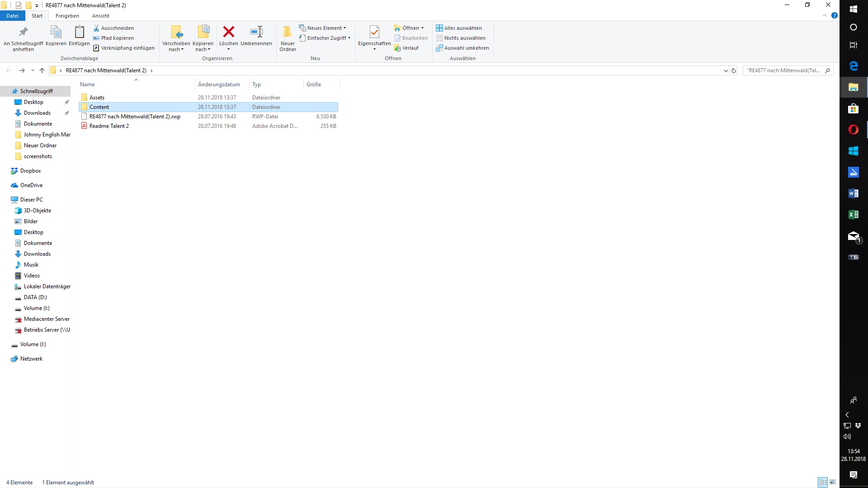Open address bar history dropdown
This screenshot has height=488, width=868.
pyautogui.click(x=726, y=70)
